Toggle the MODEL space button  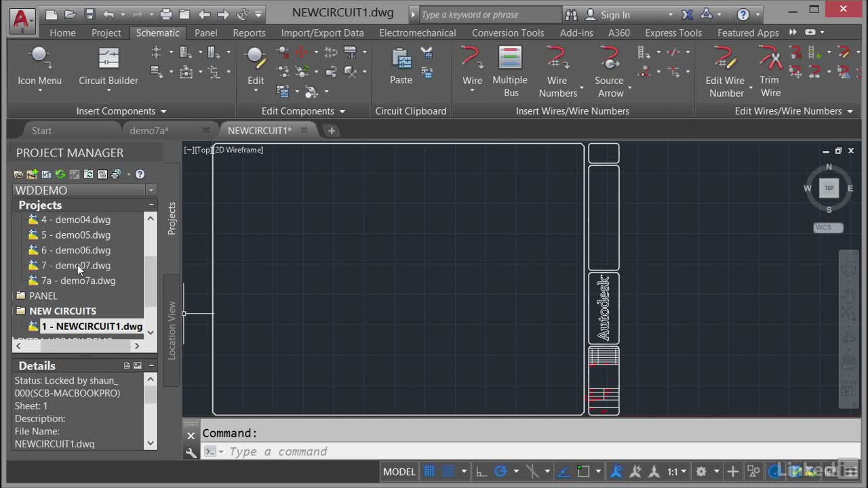[399, 472]
